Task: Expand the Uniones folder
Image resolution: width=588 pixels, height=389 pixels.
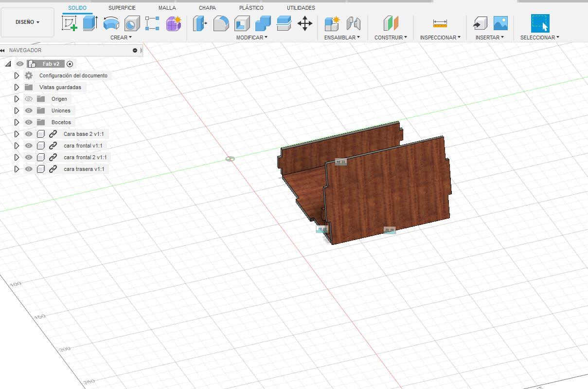Action: tap(17, 111)
